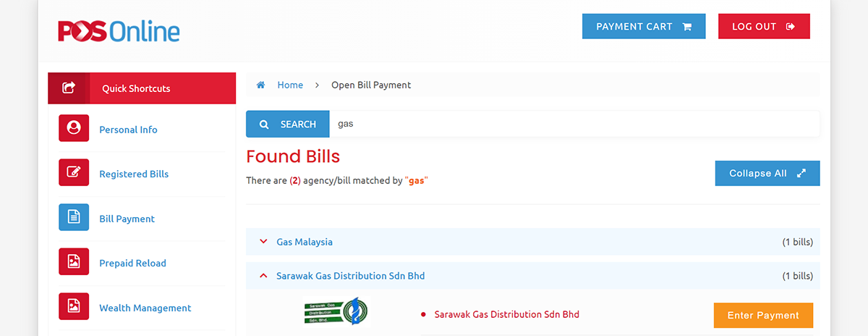868x336 pixels.
Task: Click the Collapse All button
Action: click(x=767, y=174)
